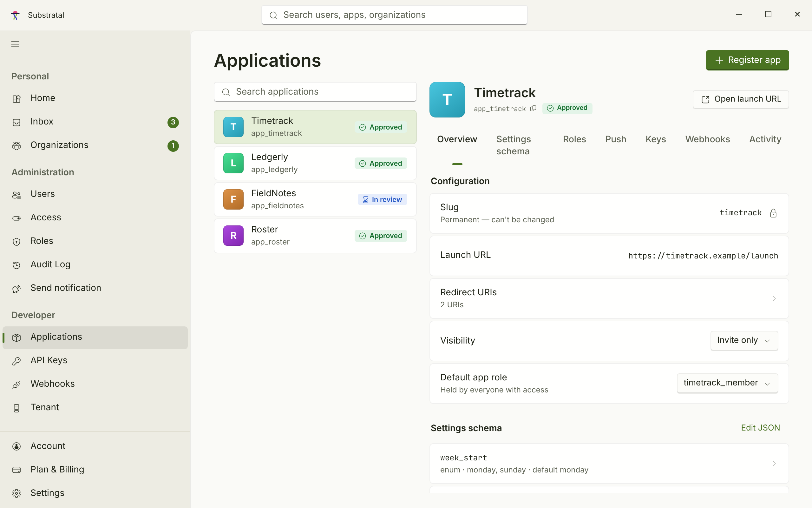
Task: Click the Launch URL value text
Action: point(703,256)
